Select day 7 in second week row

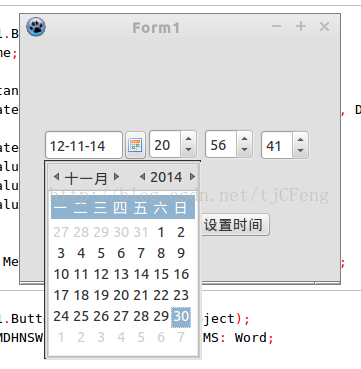[141, 253]
